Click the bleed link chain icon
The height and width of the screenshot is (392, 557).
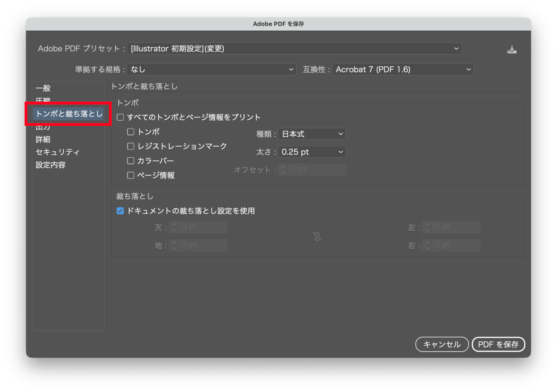[x=317, y=237]
